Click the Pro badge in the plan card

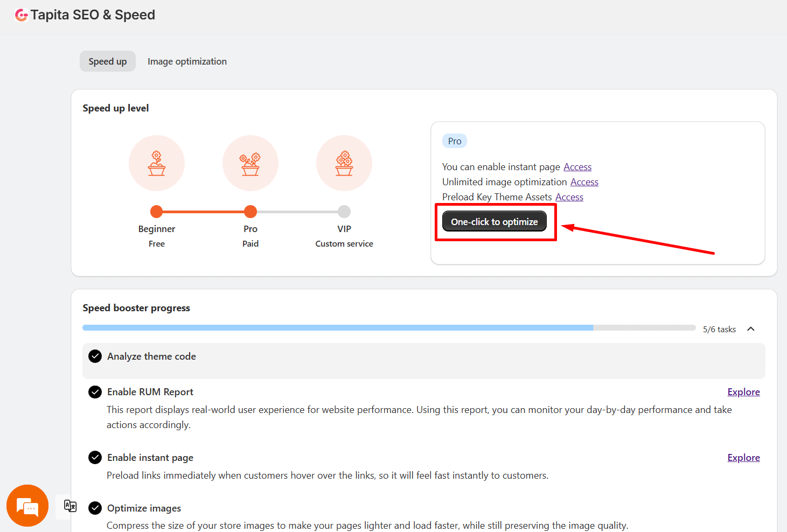click(x=455, y=141)
